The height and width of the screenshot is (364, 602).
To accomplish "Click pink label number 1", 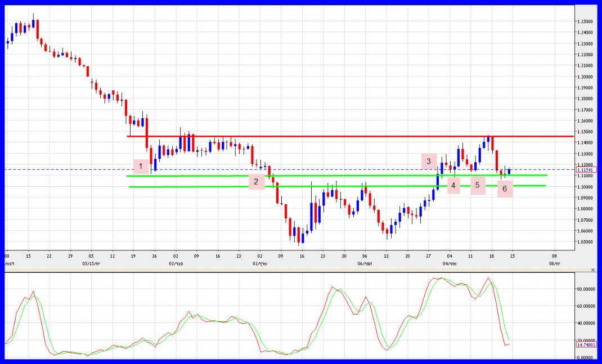I will coord(141,166).
